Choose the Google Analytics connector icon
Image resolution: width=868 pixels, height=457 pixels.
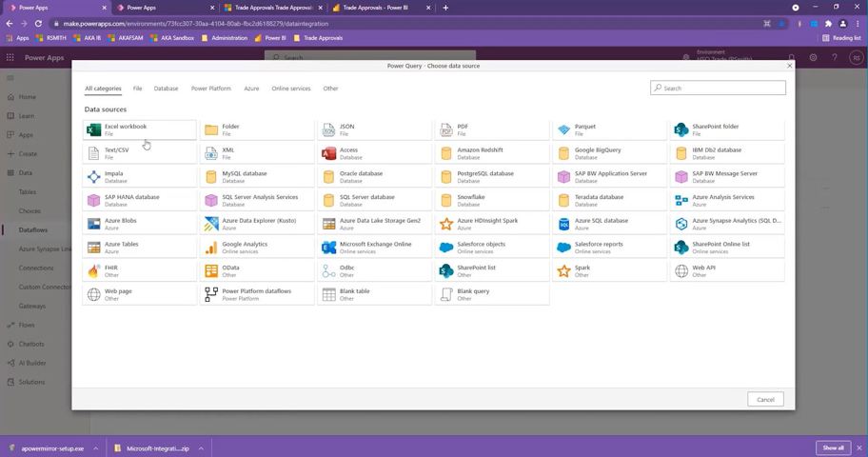(x=211, y=248)
